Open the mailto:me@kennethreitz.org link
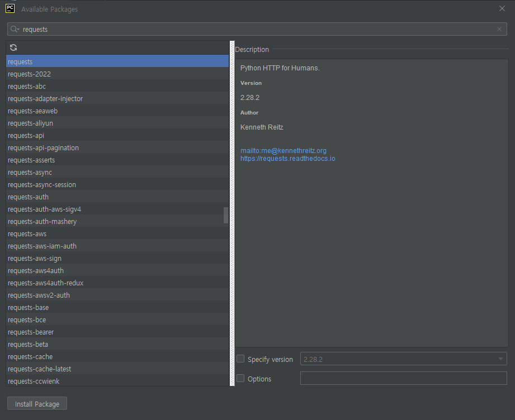The width and height of the screenshot is (515, 420). point(283,151)
